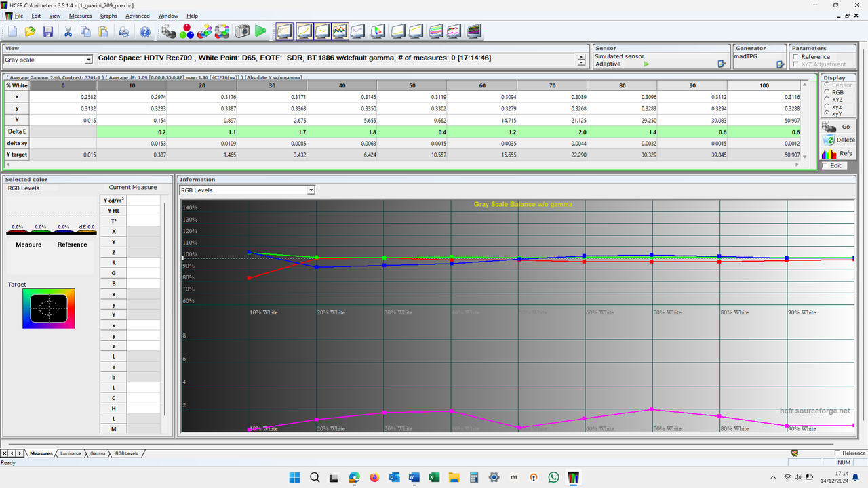Toggle the status bar Reference checkbox
This screenshot has height=488, width=868.
(x=837, y=453)
